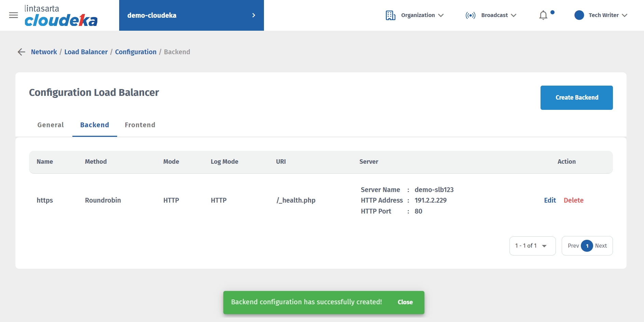Open the hamburger navigation menu
Screen dimensions: 644x322
click(x=14, y=15)
